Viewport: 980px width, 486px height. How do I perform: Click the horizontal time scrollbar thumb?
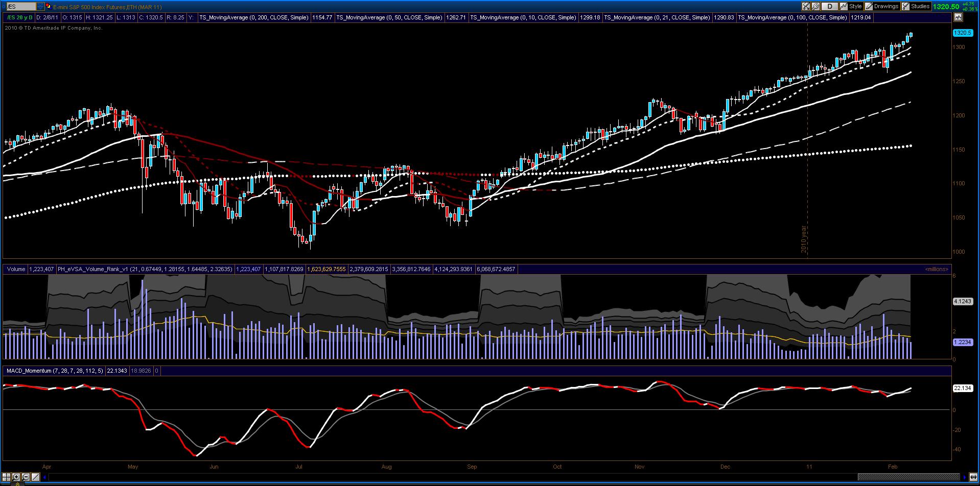click(x=909, y=477)
